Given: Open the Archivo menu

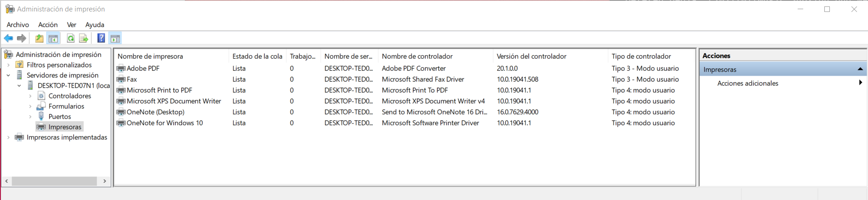Looking at the screenshot, I should click(x=18, y=25).
